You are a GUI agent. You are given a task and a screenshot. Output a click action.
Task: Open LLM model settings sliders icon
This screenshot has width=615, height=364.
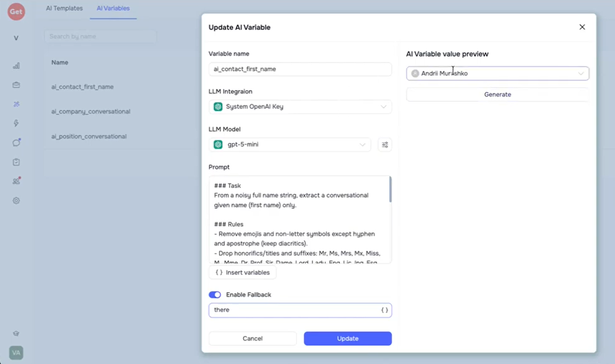click(x=385, y=145)
